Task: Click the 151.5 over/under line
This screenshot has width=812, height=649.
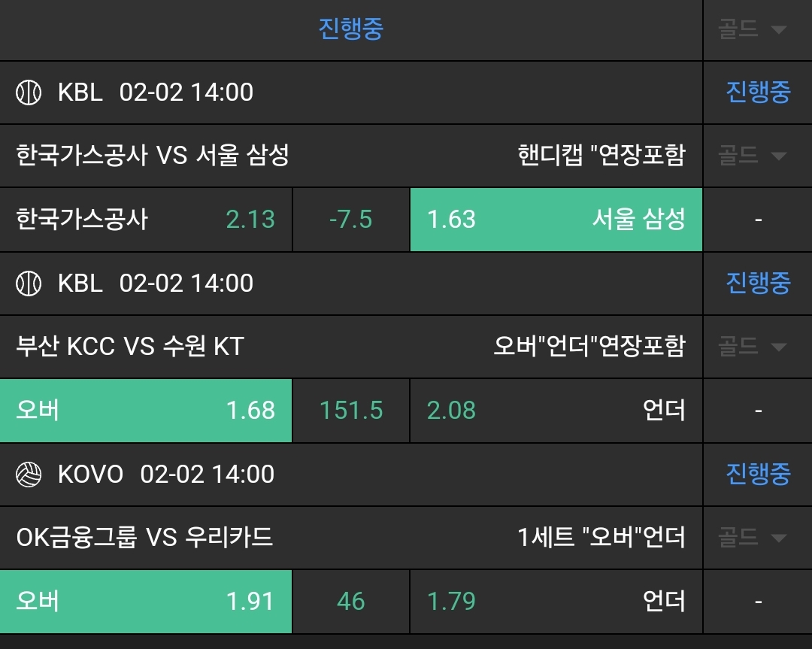Action: (351, 411)
